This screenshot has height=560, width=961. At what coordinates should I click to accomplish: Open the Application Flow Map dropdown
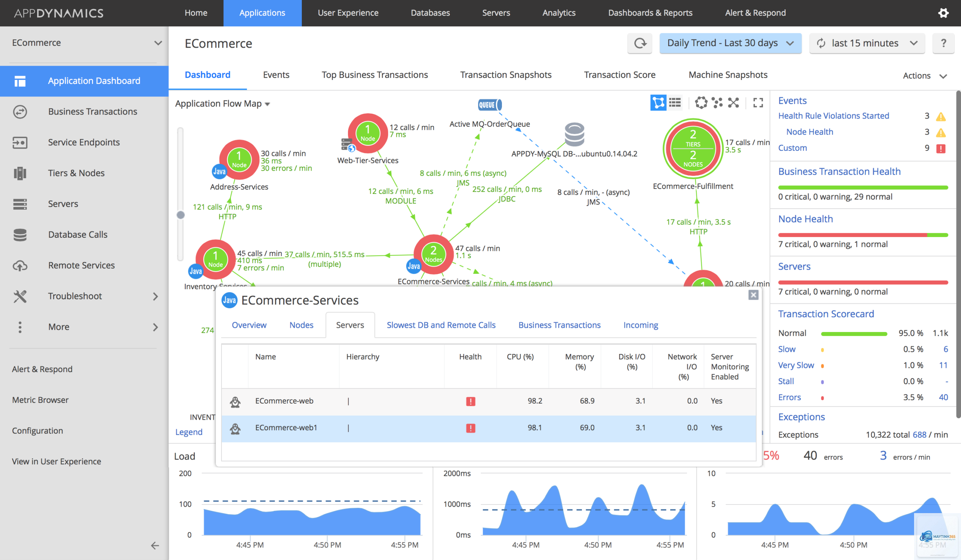click(223, 104)
